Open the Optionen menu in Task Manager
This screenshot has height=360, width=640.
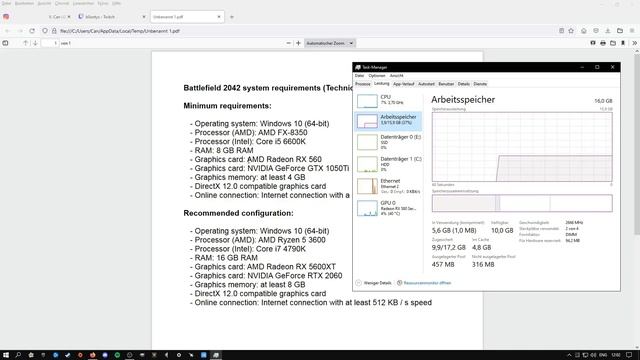[377, 76]
